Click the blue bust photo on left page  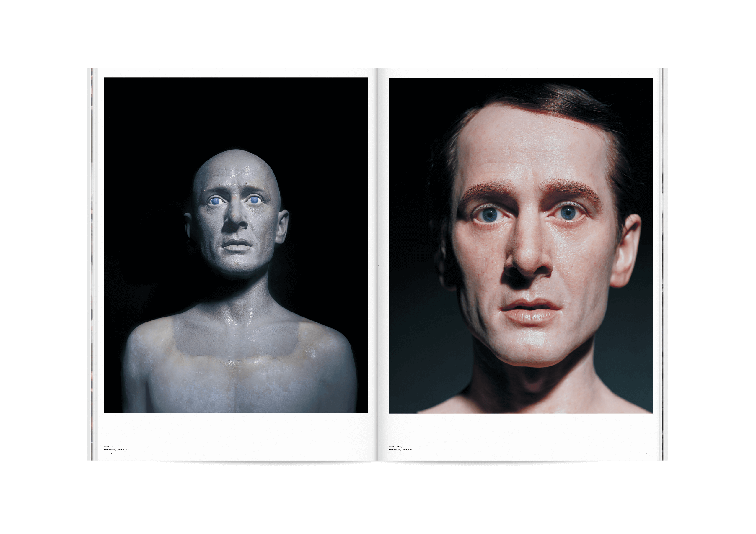[x=235, y=245]
